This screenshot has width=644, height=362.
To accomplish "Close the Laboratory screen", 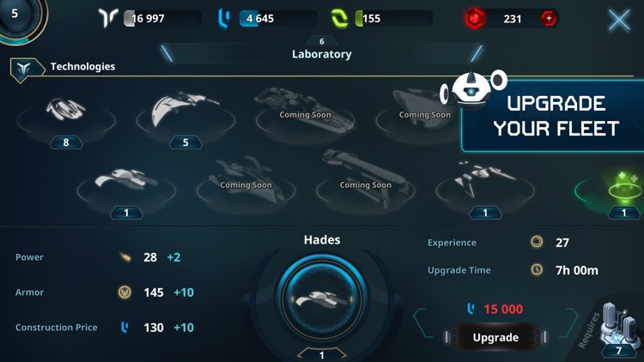I will (619, 20).
